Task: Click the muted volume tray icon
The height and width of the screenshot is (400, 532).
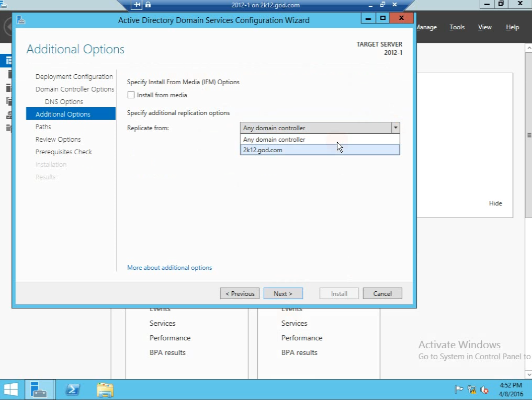Action: click(484, 390)
